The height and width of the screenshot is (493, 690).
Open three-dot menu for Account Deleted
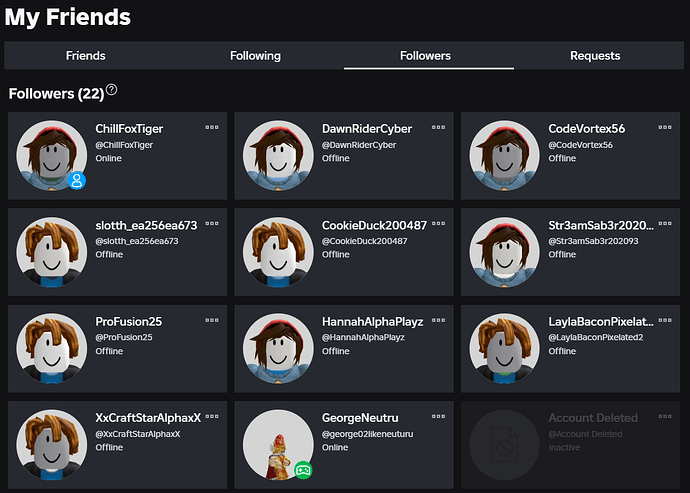pos(665,416)
